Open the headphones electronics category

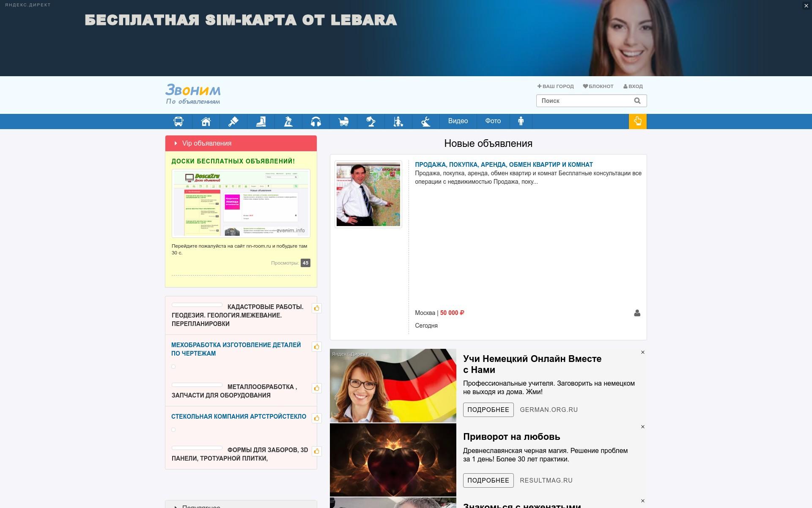316,121
